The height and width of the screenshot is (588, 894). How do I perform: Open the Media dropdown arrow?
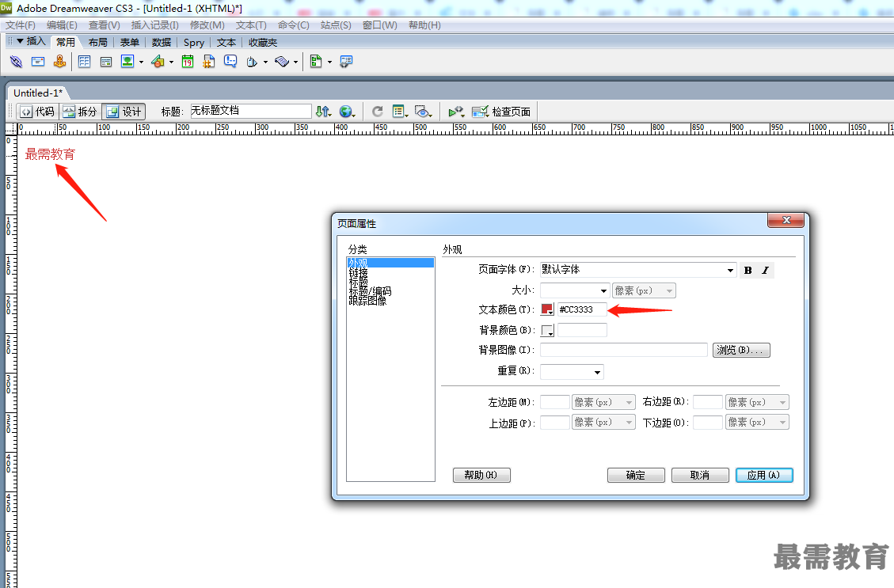171,62
